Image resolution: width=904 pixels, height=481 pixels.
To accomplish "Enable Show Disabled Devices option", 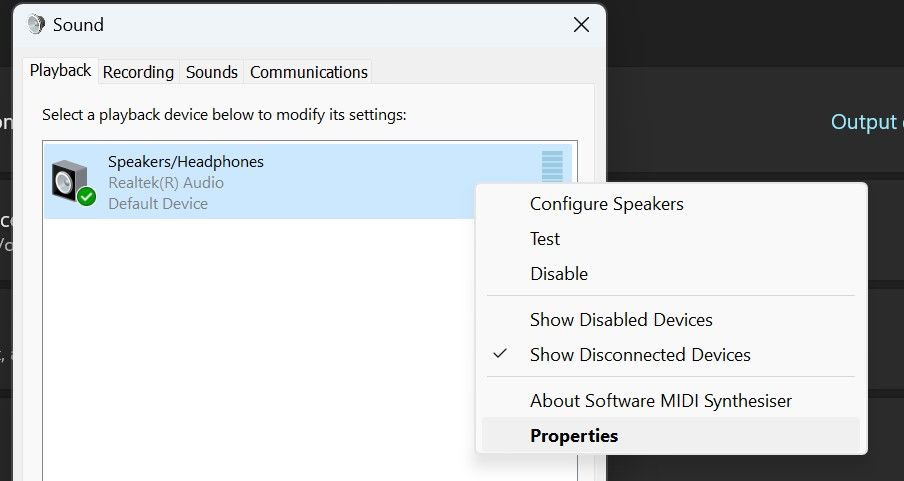I will pos(621,320).
